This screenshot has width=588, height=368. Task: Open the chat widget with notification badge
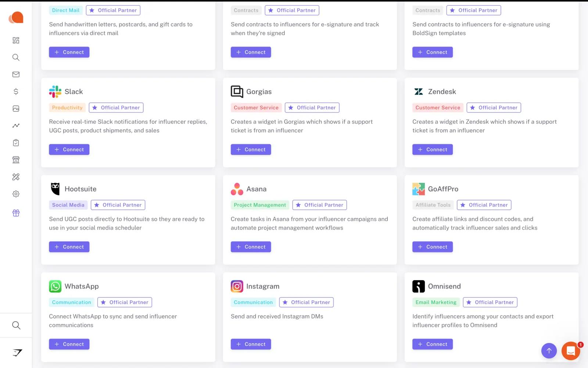tap(571, 351)
